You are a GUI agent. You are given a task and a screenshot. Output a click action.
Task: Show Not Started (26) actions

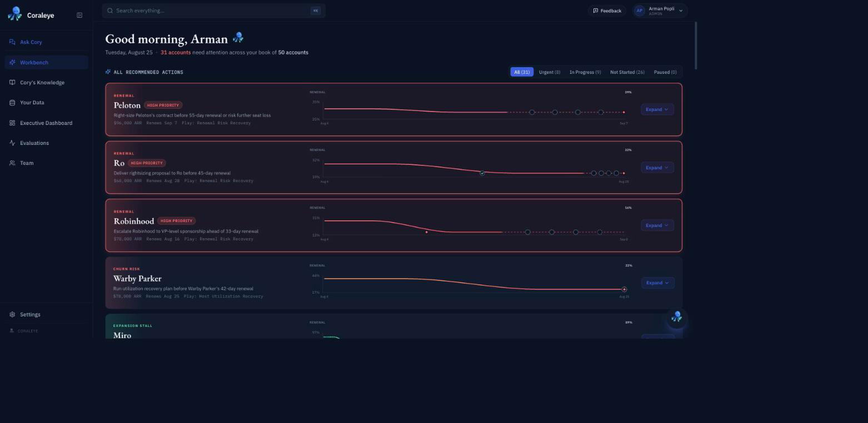627,72
